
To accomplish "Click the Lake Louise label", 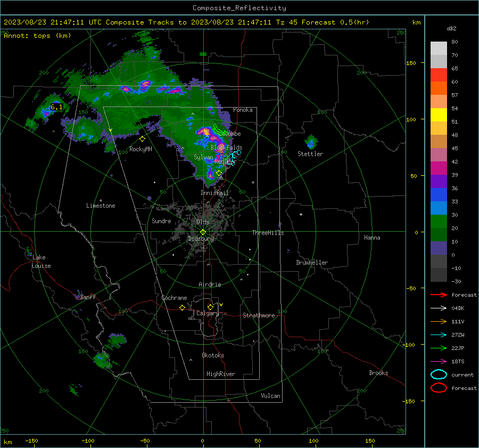I will pyautogui.click(x=41, y=262).
